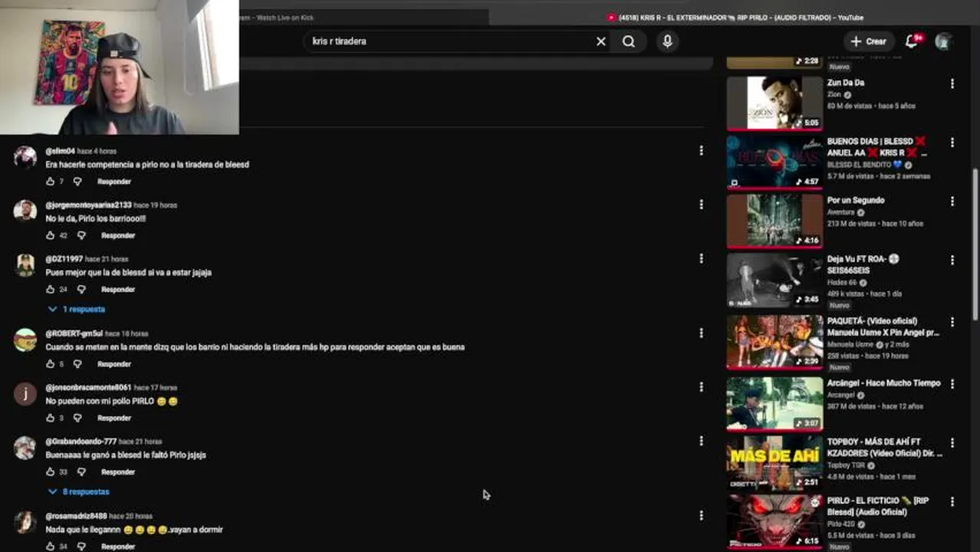The height and width of the screenshot is (552, 980).
Task: Click the Crear button
Action: tap(868, 41)
